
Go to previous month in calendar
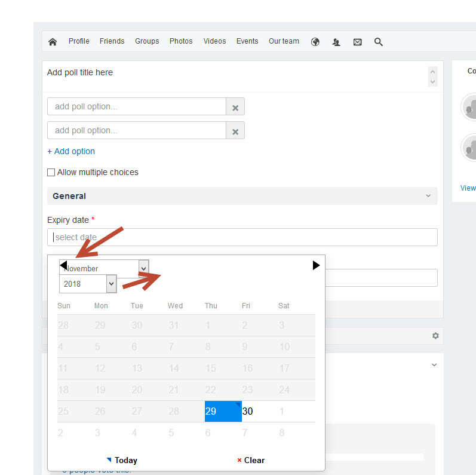tap(63, 265)
